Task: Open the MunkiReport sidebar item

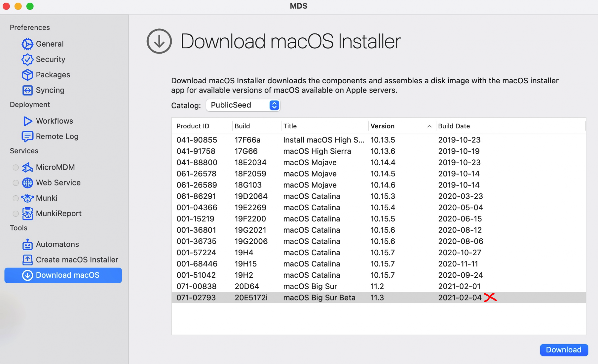Action: [x=58, y=214]
